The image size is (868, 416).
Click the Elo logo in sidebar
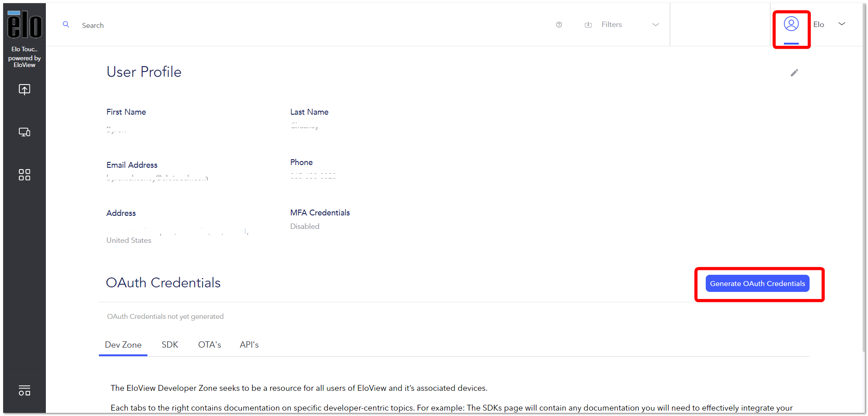tap(25, 24)
